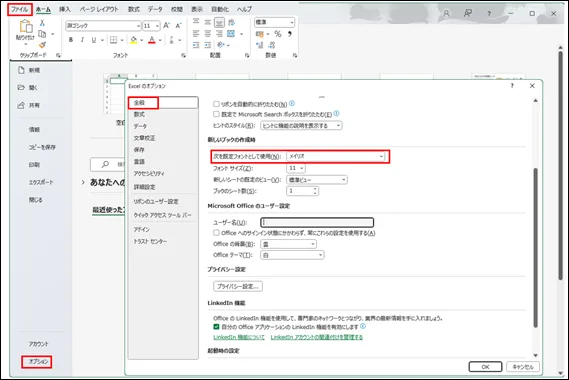Click the Increase Decimal icon
569x380 pixels.
point(259,45)
